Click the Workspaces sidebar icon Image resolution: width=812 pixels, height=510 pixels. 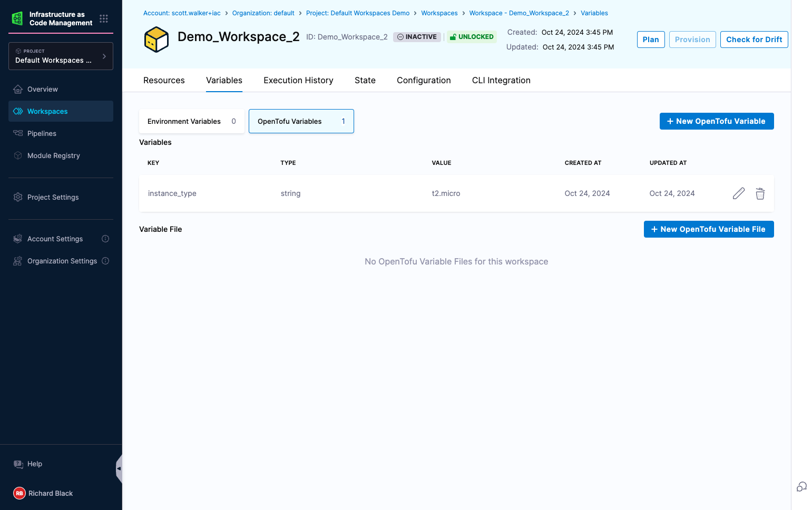point(18,111)
